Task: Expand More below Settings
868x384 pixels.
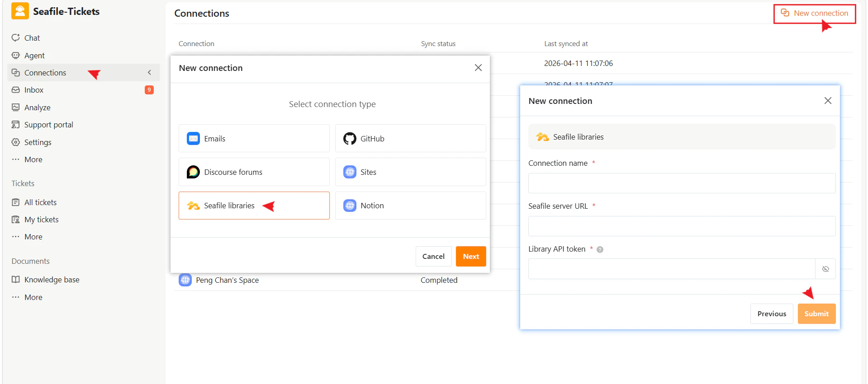Action: tap(33, 159)
